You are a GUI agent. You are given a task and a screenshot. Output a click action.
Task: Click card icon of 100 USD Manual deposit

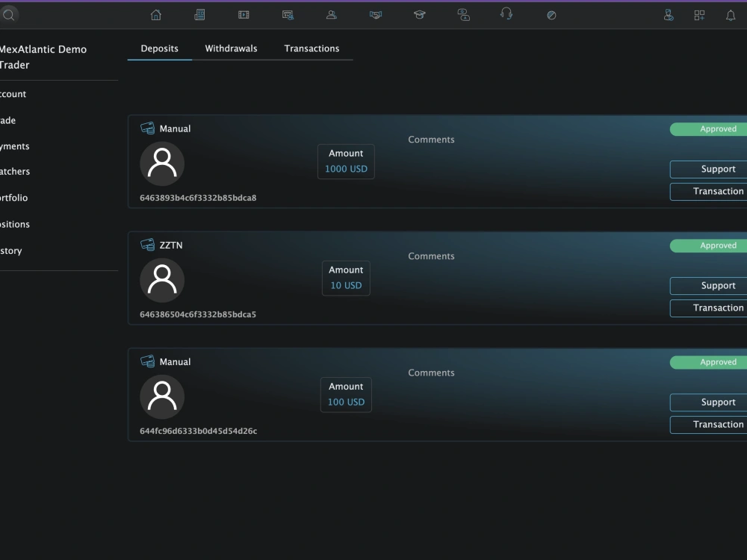[147, 361]
